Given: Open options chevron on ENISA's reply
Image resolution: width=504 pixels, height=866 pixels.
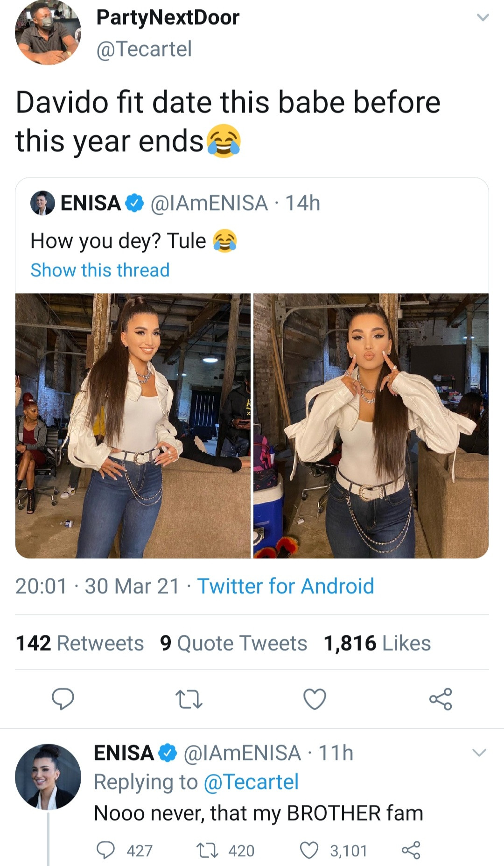Looking at the screenshot, I should [x=479, y=753].
